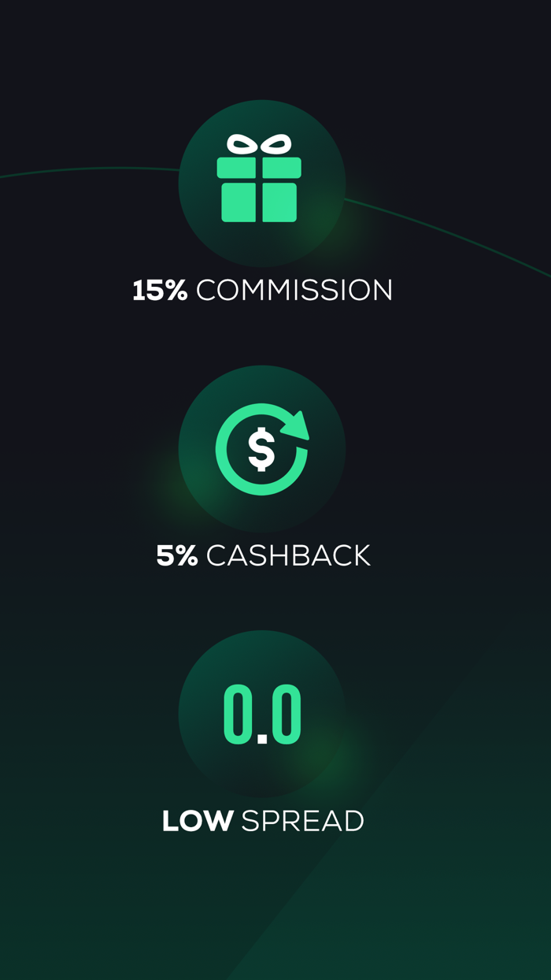Tap the lower body of gift box
The image size is (551, 980).
pyautogui.click(x=259, y=202)
